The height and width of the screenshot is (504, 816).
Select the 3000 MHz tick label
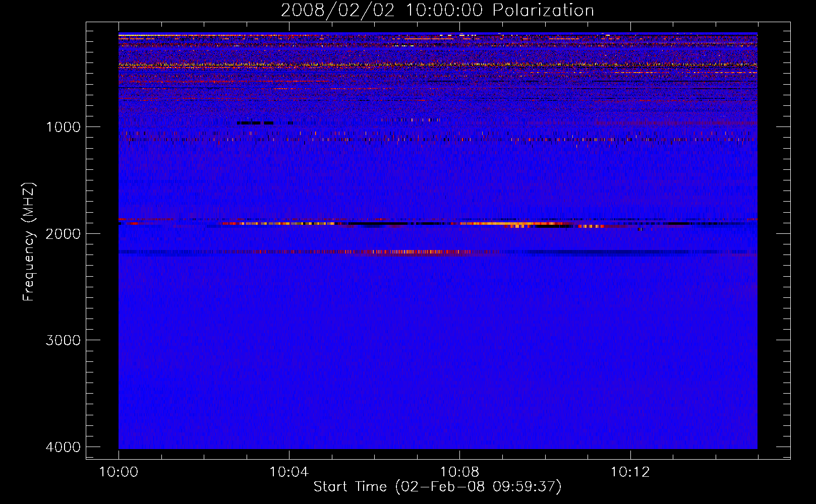[x=63, y=340]
